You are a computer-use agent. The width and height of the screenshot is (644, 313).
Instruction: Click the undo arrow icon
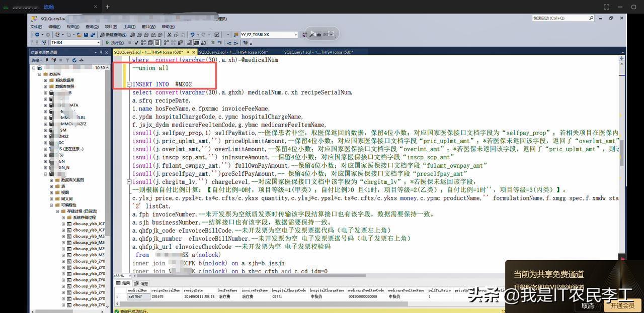[192, 35]
